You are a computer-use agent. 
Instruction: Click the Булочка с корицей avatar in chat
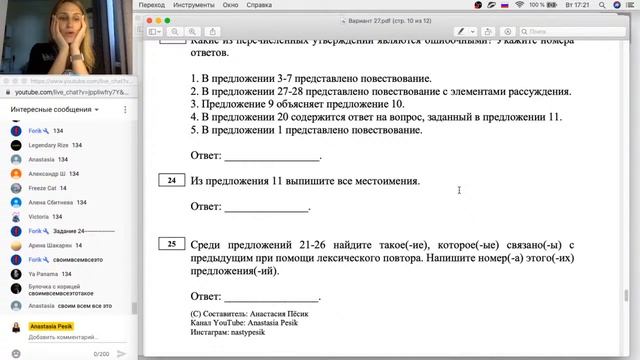16,289
